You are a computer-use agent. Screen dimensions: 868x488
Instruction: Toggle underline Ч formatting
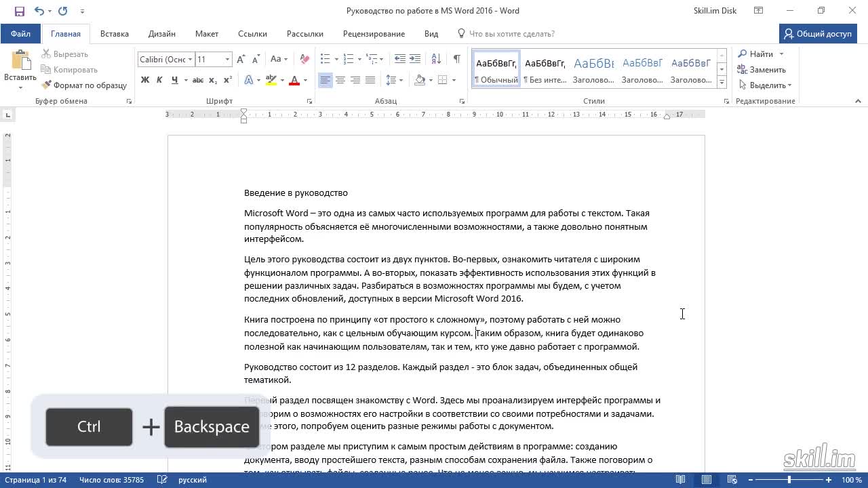175,80
